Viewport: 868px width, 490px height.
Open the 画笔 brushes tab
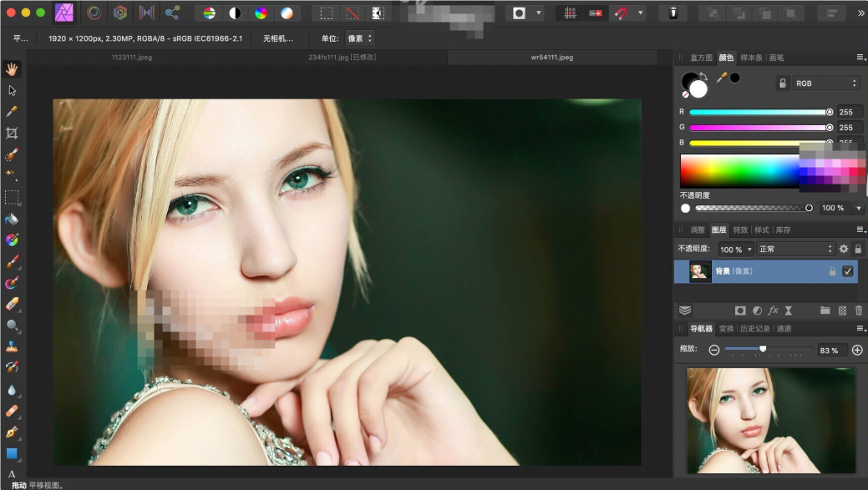point(776,58)
